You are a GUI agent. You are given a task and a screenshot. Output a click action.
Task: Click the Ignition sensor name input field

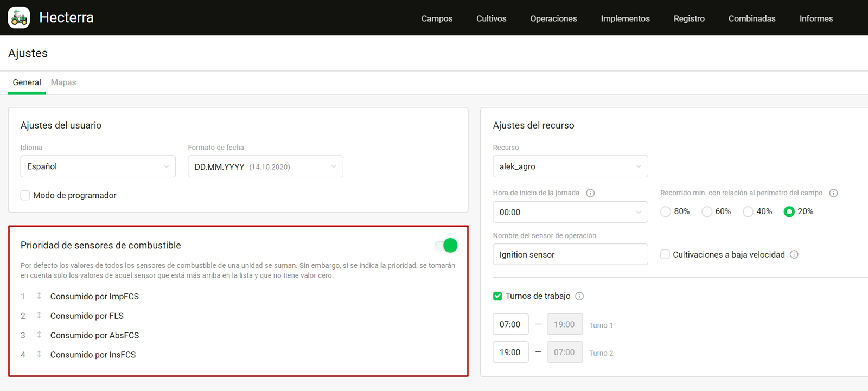point(570,254)
